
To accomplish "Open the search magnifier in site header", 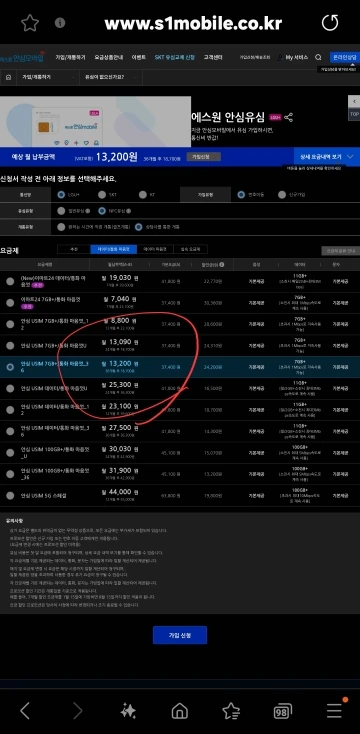I will 318,57.
